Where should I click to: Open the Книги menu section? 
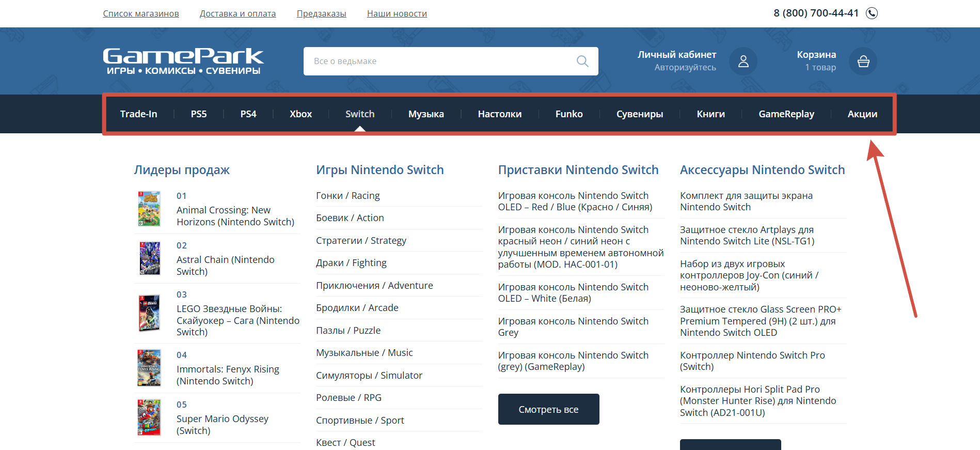click(x=711, y=114)
